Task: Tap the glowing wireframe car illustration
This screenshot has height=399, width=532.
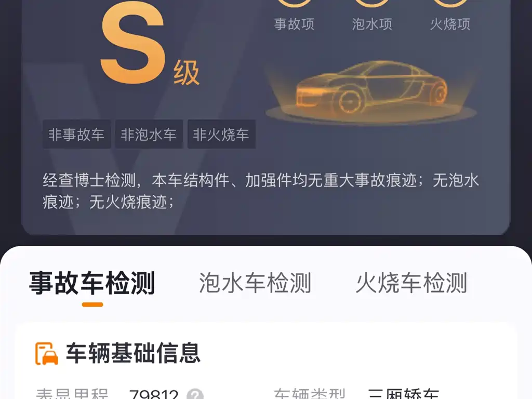Action: tap(371, 90)
